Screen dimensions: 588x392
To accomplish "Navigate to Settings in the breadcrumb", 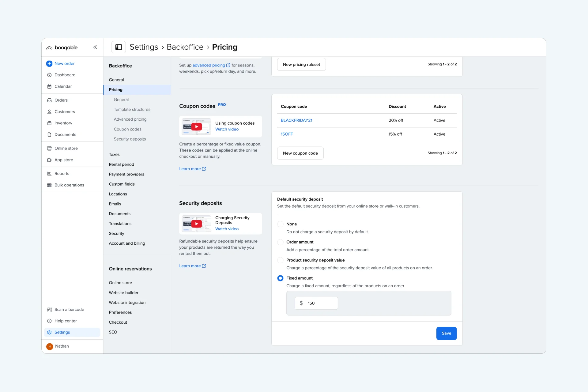I will (144, 47).
